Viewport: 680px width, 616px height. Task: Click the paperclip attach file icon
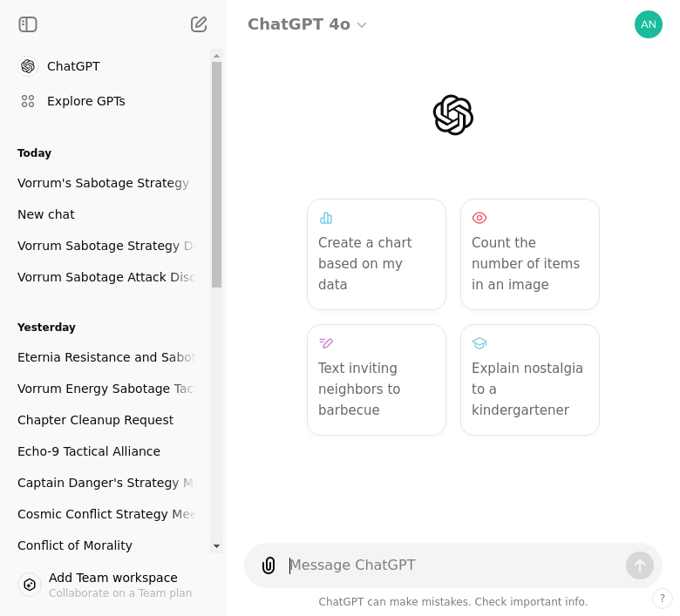tap(269, 565)
